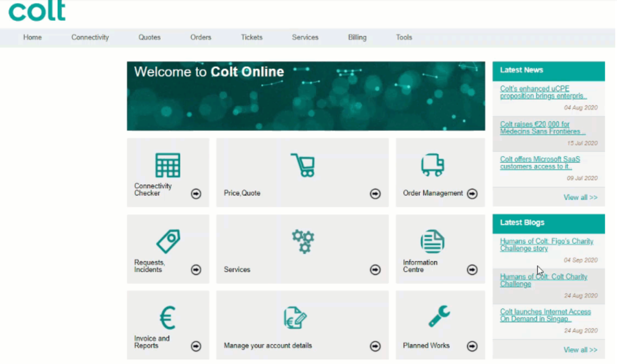Viewport: 617px width, 364px height.
Task: Click the 15 Jul 2020 news date
Action: [x=583, y=143]
